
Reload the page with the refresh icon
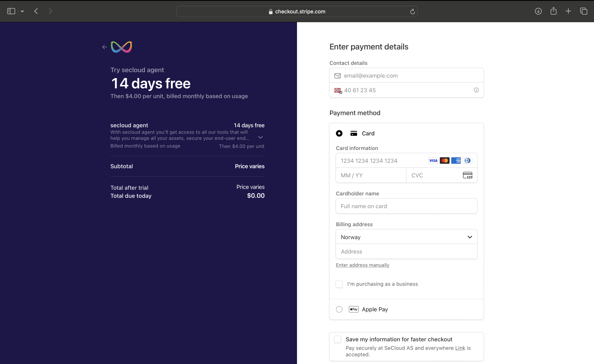pyautogui.click(x=412, y=12)
